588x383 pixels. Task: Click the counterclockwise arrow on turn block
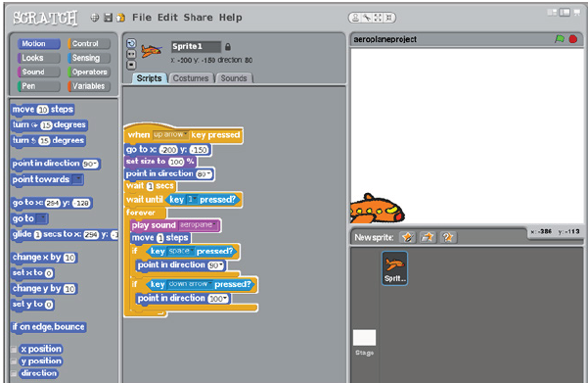pos(33,140)
